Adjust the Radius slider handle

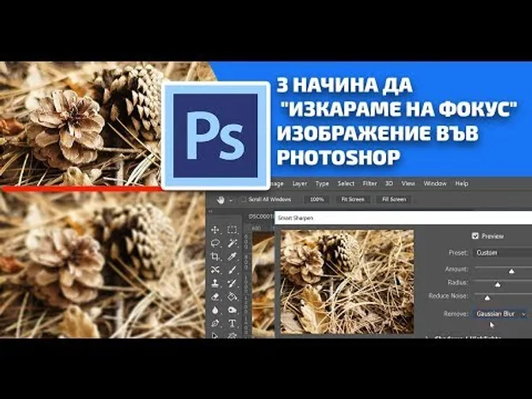pyautogui.click(x=498, y=284)
